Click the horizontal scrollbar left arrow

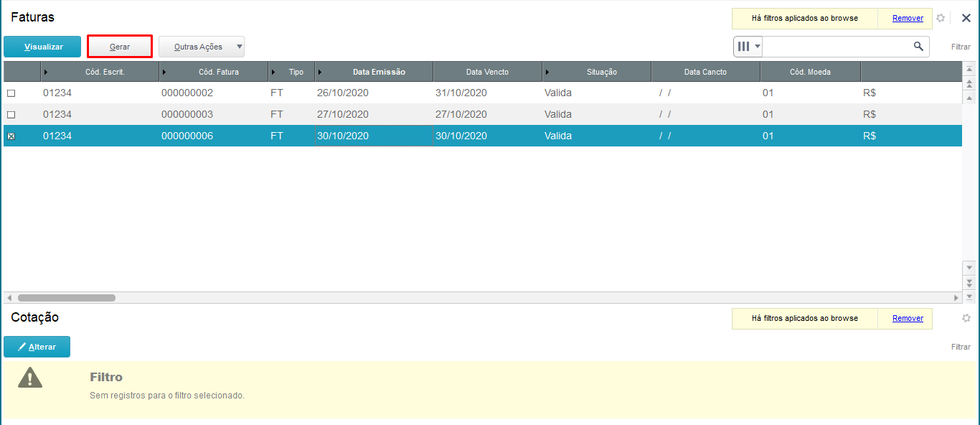click(9, 297)
